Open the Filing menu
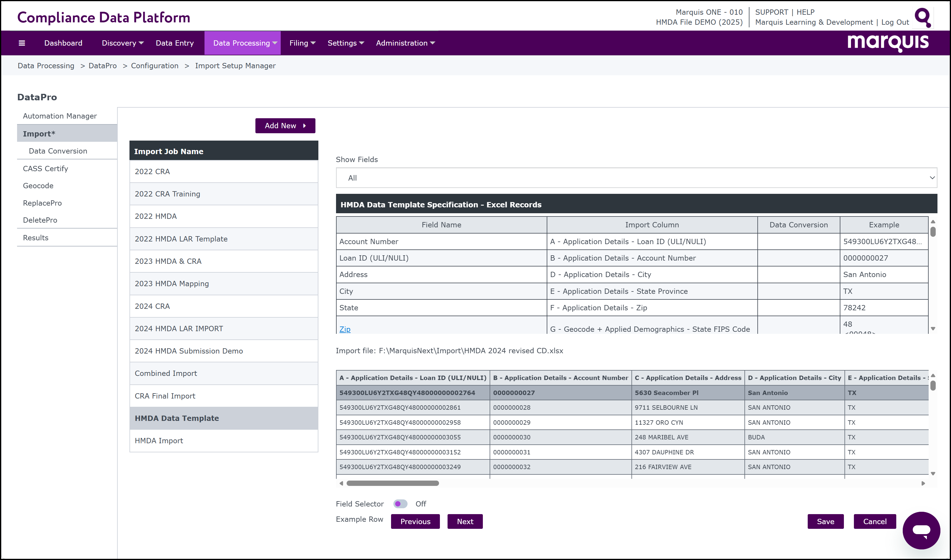Viewport: 951px width, 560px height. point(302,43)
